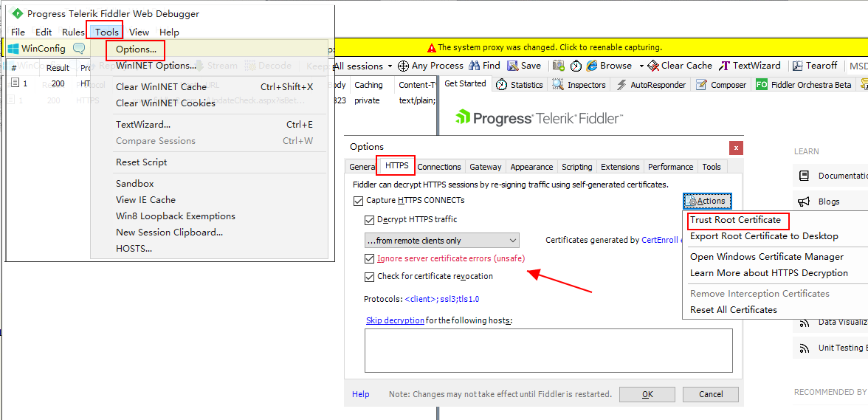Click the Fiddler app icon in title bar
This screenshot has height=420, width=868.
click(x=18, y=13)
